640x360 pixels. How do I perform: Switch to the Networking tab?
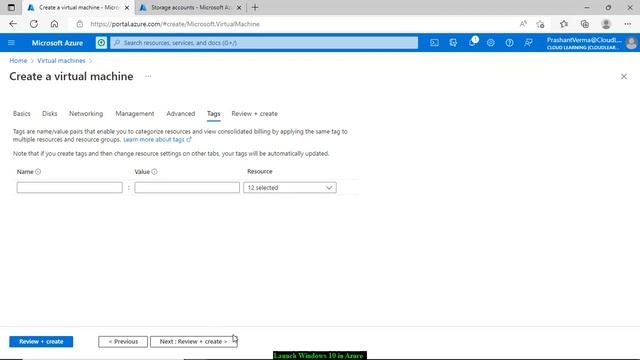86,113
